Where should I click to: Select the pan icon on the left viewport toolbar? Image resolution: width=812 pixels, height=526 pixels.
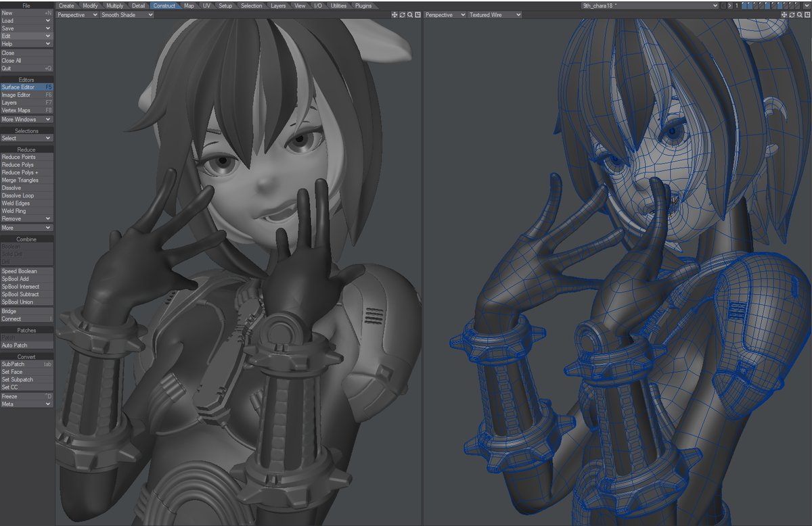pyautogui.click(x=394, y=14)
